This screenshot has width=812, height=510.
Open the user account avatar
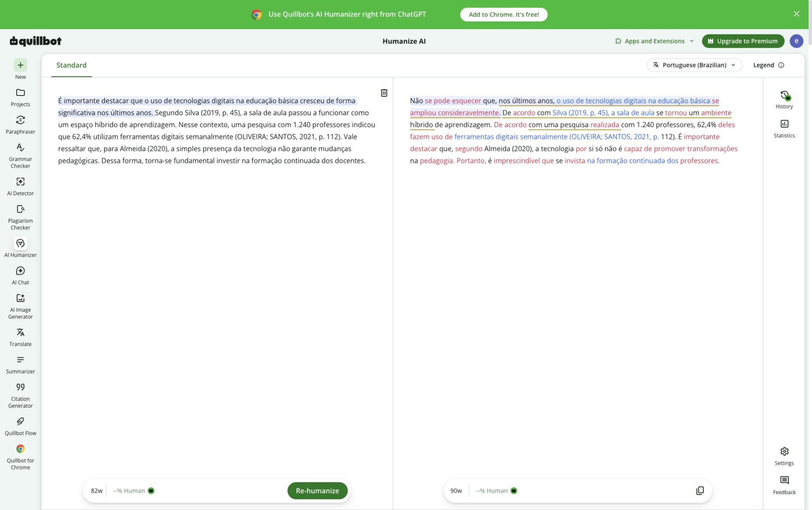coord(796,41)
